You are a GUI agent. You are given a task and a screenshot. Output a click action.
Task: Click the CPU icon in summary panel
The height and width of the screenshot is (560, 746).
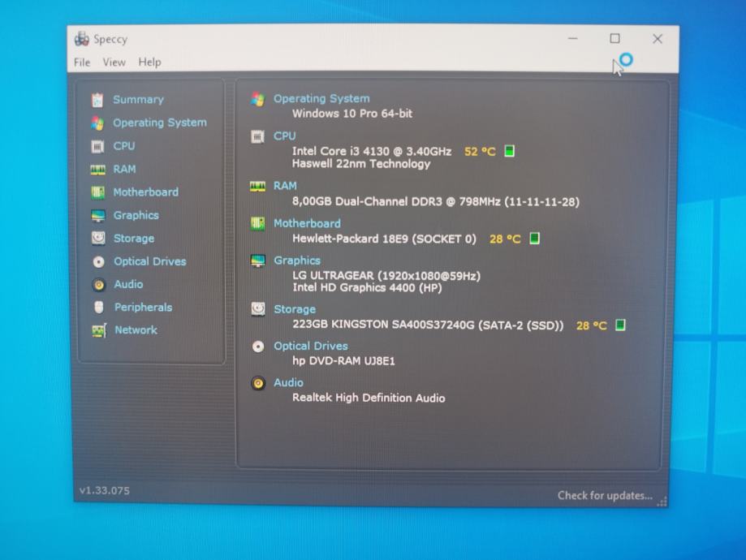point(257,137)
